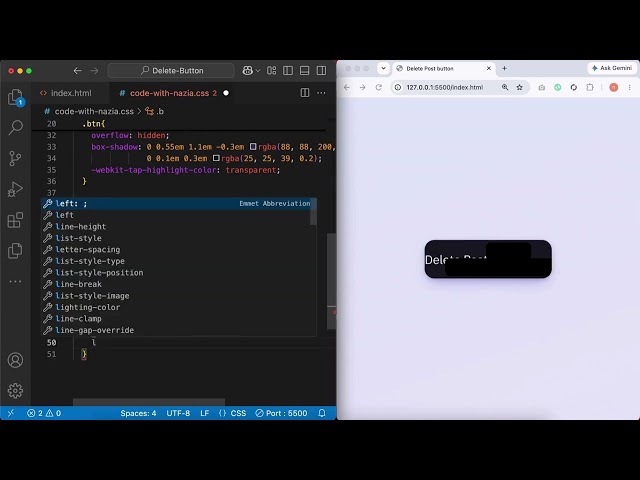Change indentation via Spaces: 4
Screen dimensions: 640x480
[138, 413]
